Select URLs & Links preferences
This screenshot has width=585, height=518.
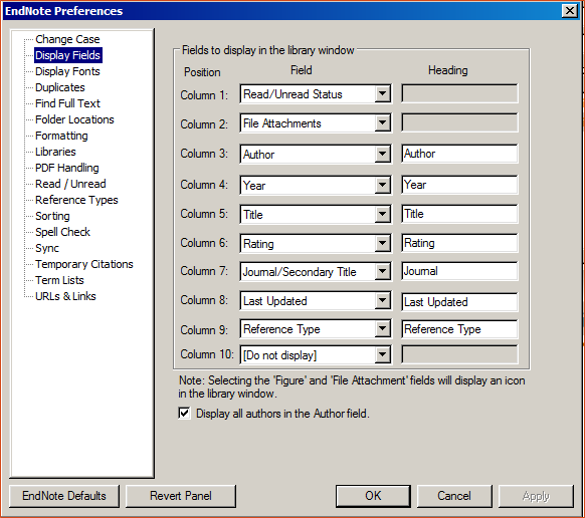click(x=66, y=296)
